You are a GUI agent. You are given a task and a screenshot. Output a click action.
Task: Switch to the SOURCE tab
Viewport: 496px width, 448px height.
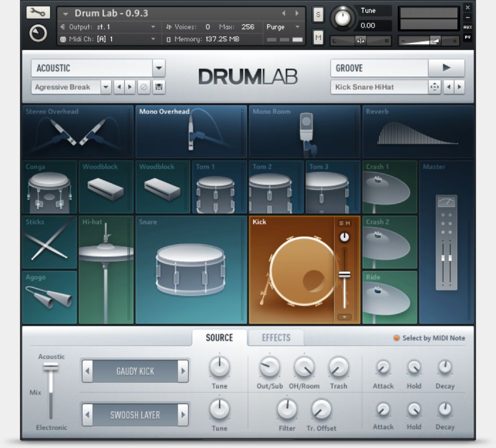(x=219, y=338)
